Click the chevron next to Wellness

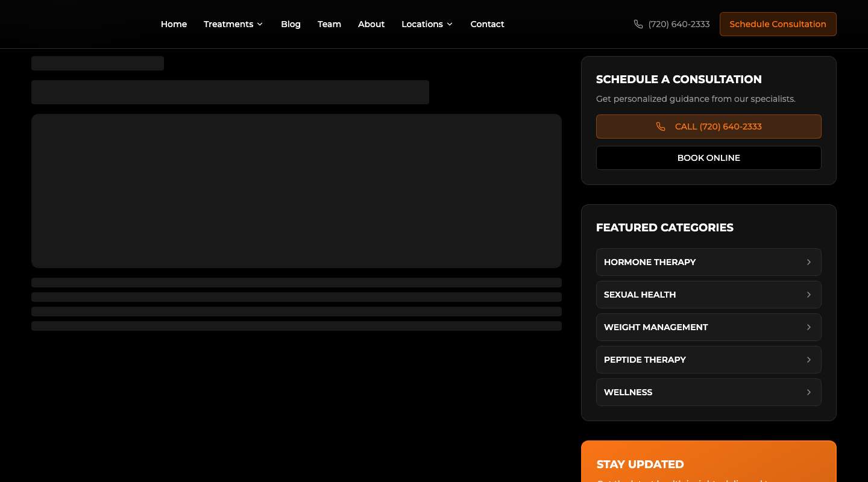(x=809, y=392)
